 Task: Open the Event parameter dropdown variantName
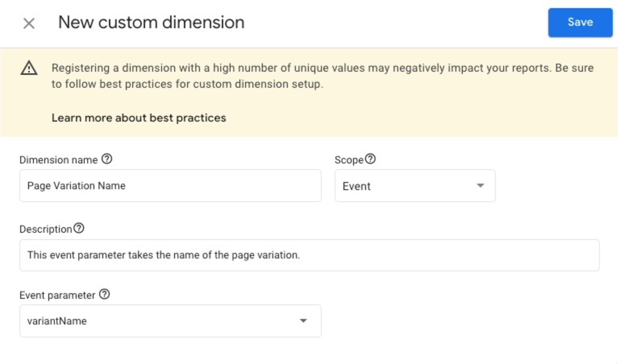(x=170, y=321)
